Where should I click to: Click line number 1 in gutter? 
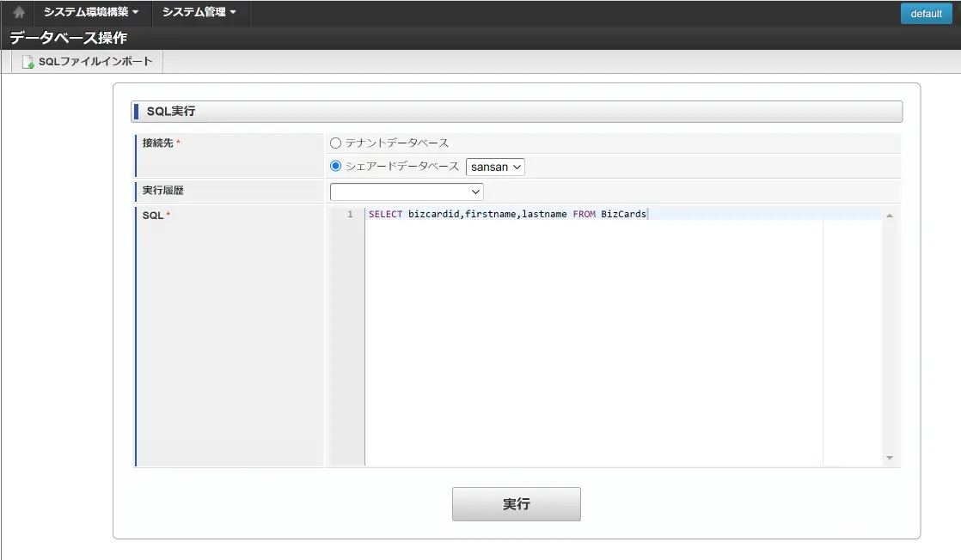(350, 214)
